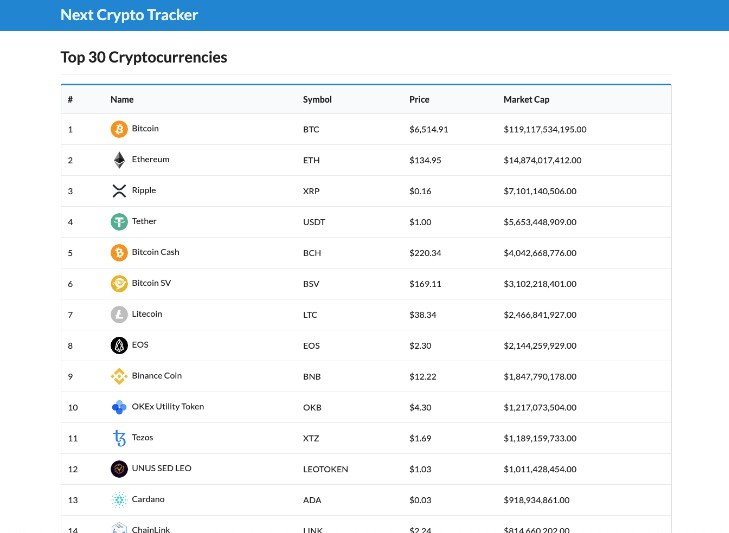Select the UNUS SED LEO name
This screenshot has width=729, height=533.
pos(161,468)
